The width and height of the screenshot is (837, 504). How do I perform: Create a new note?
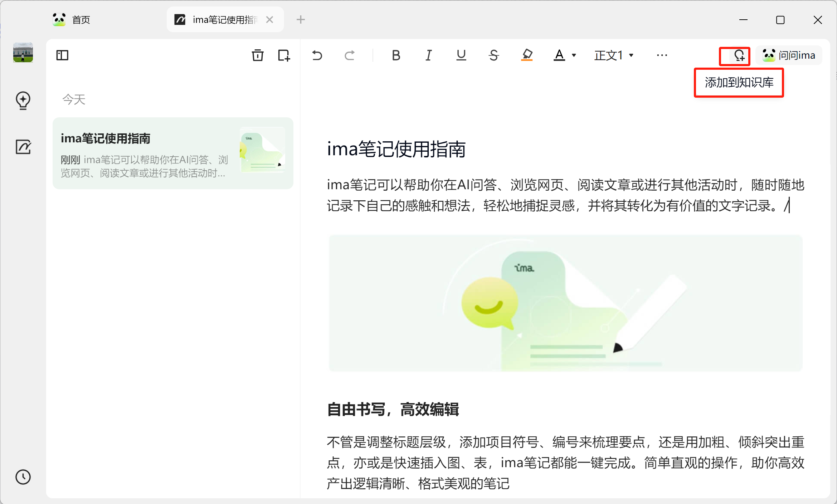coord(283,55)
